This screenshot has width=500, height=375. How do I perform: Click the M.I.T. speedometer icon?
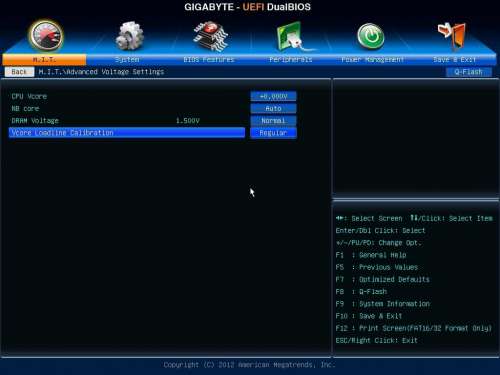click(46, 35)
